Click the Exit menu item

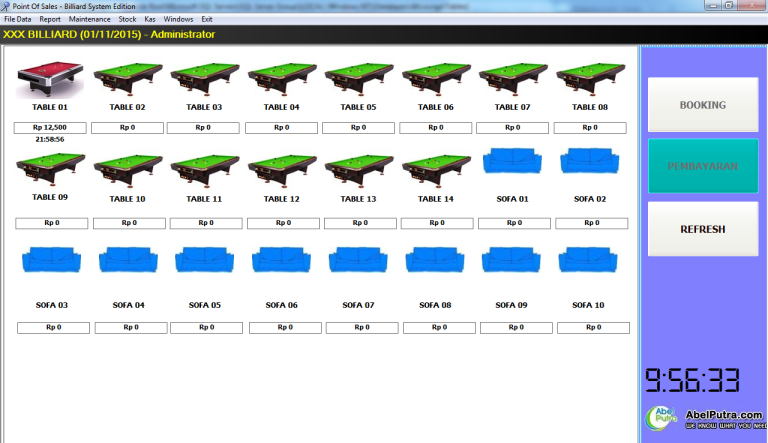point(207,19)
